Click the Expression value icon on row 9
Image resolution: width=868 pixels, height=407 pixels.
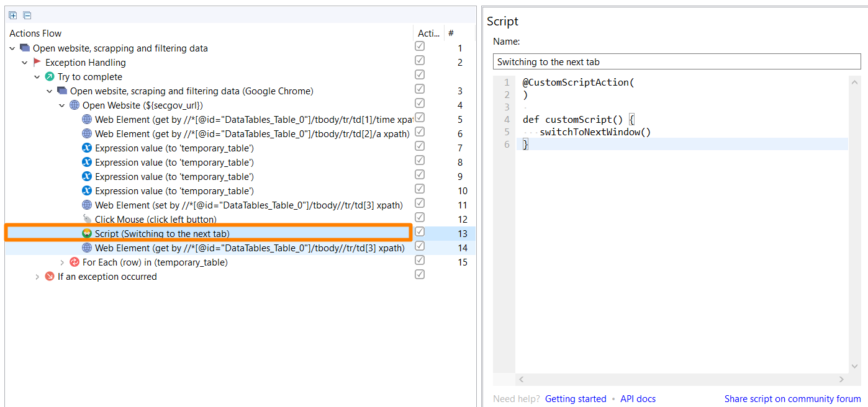tap(87, 176)
